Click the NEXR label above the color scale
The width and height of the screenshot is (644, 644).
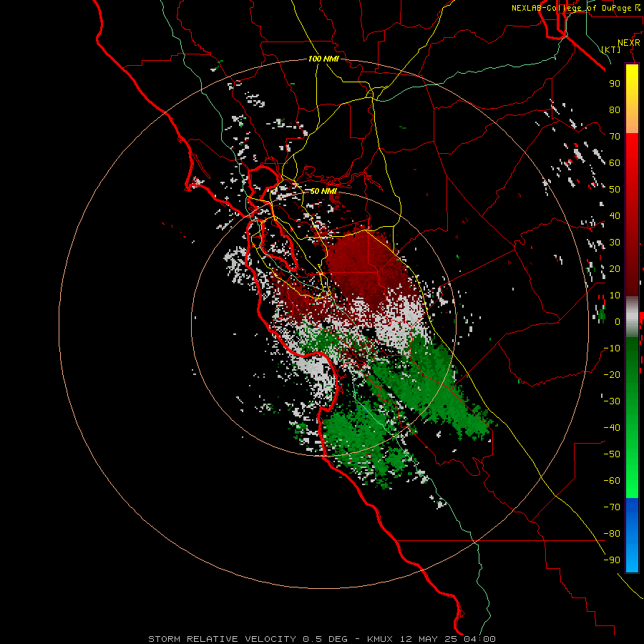pyautogui.click(x=629, y=43)
